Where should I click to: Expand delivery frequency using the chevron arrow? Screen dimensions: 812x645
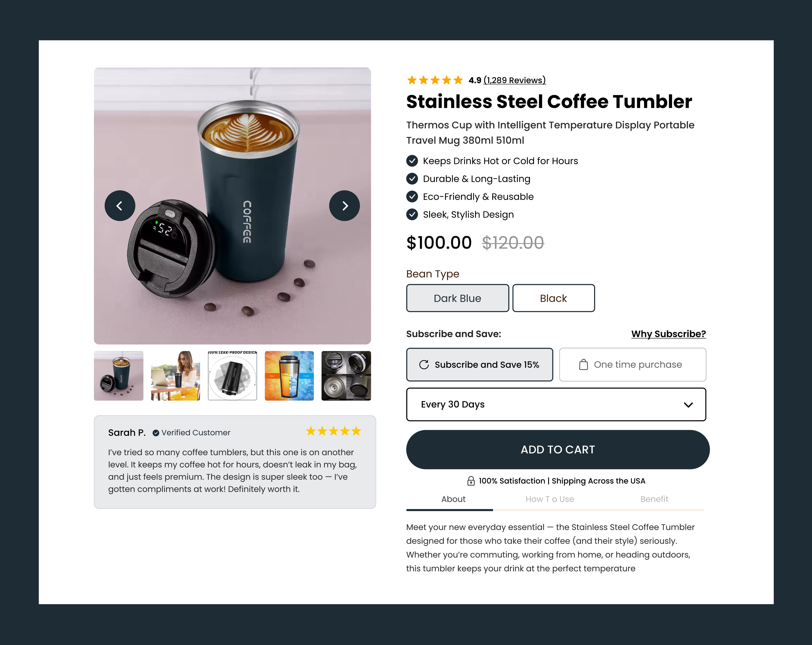click(x=688, y=405)
